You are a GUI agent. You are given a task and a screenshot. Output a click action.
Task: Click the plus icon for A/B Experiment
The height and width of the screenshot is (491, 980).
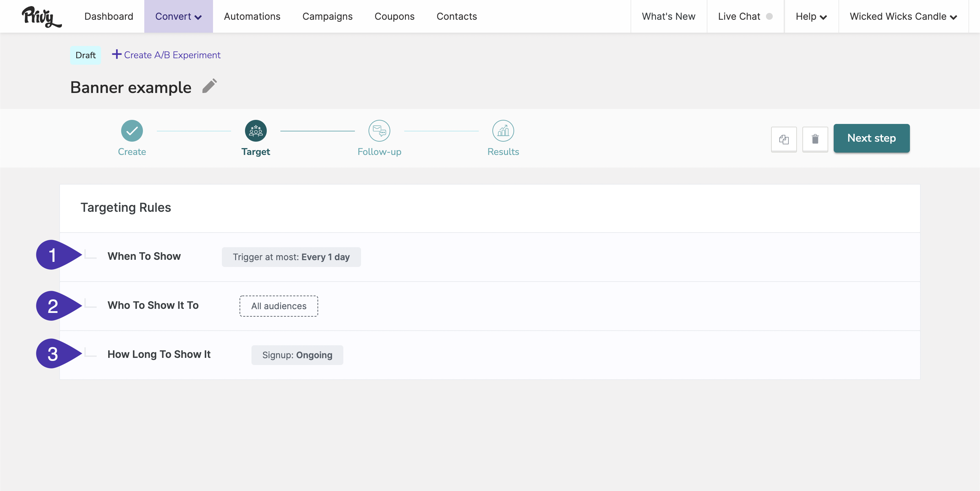pos(116,54)
